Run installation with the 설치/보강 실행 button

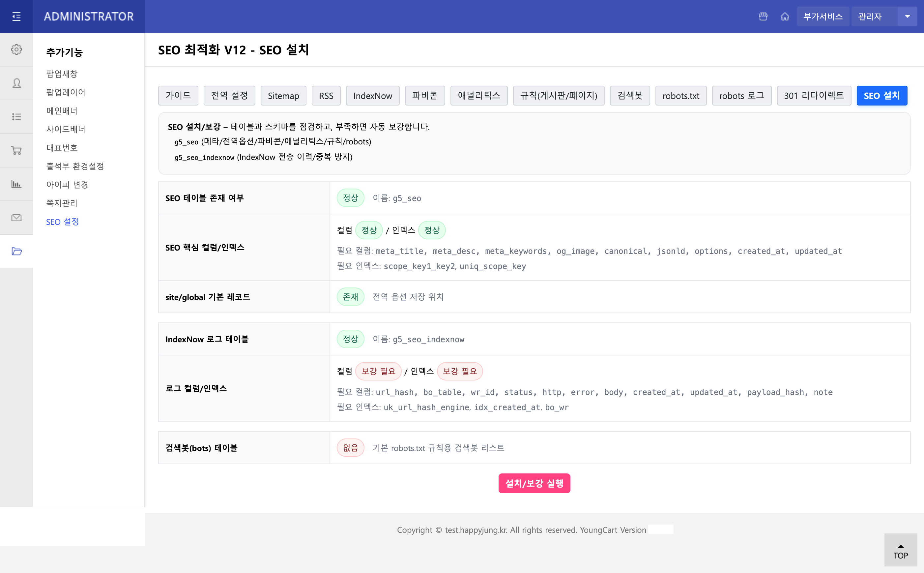pyautogui.click(x=534, y=483)
